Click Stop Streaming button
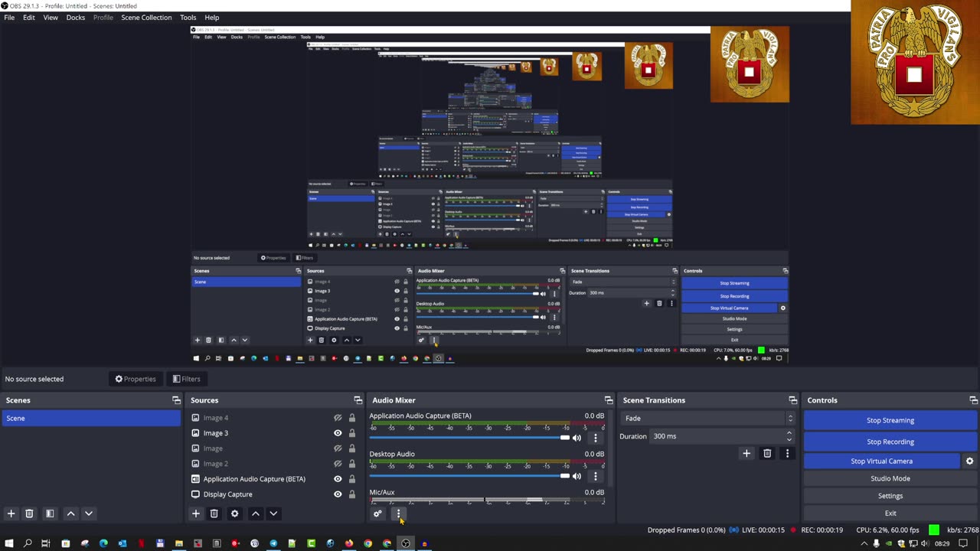The height and width of the screenshot is (551, 980). (890, 420)
